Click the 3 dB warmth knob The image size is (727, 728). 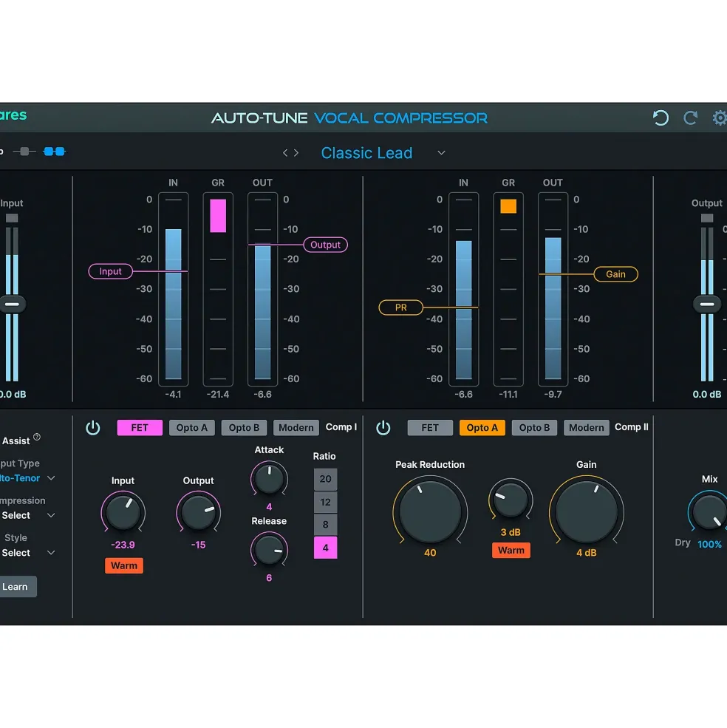[511, 500]
